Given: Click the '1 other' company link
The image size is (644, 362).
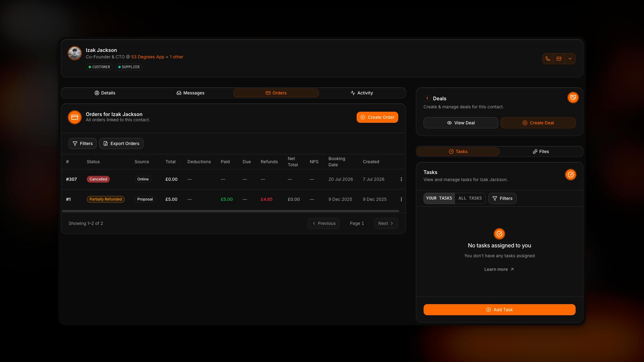Looking at the screenshot, I should point(176,57).
